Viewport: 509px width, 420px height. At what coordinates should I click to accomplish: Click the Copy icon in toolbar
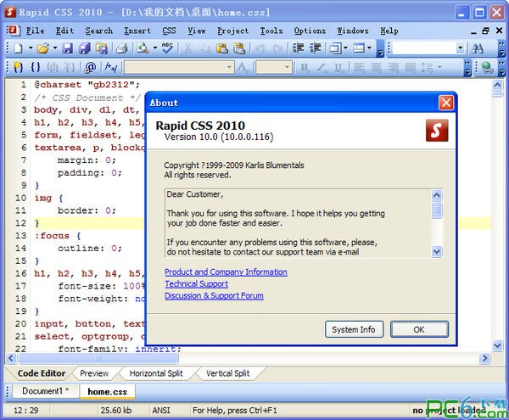pos(205,48)
